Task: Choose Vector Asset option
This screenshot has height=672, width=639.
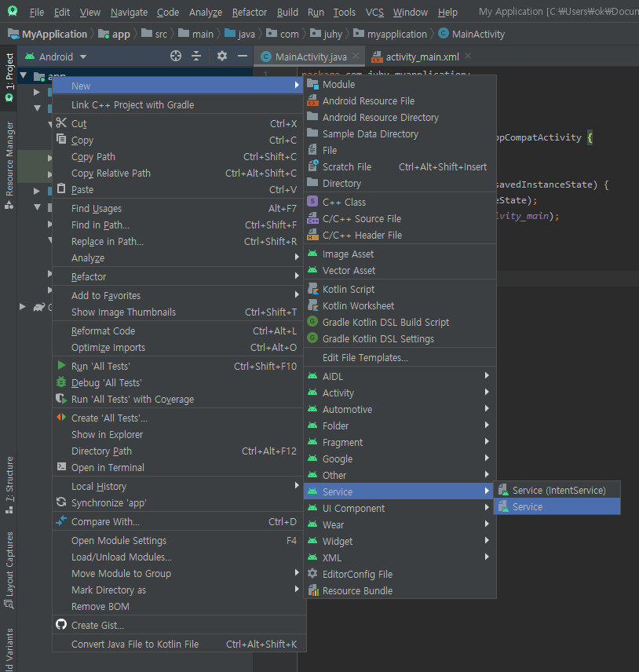Action: [400, 270]
